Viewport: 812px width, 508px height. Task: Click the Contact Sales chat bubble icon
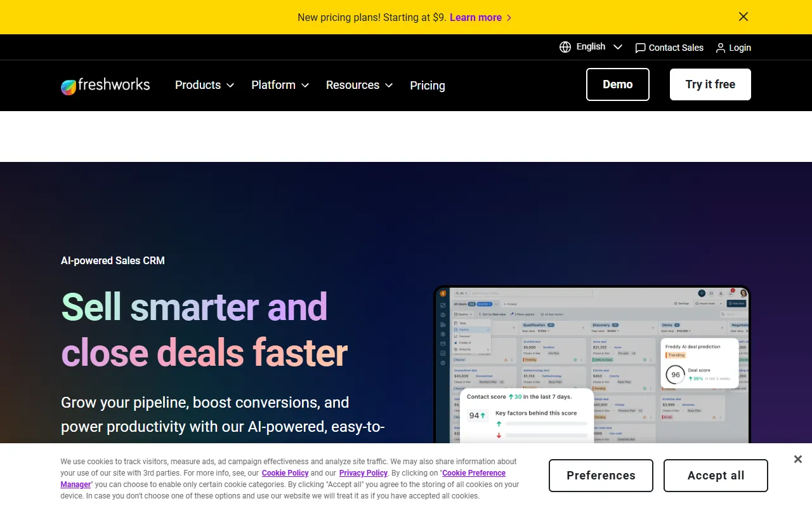point(640,48)
